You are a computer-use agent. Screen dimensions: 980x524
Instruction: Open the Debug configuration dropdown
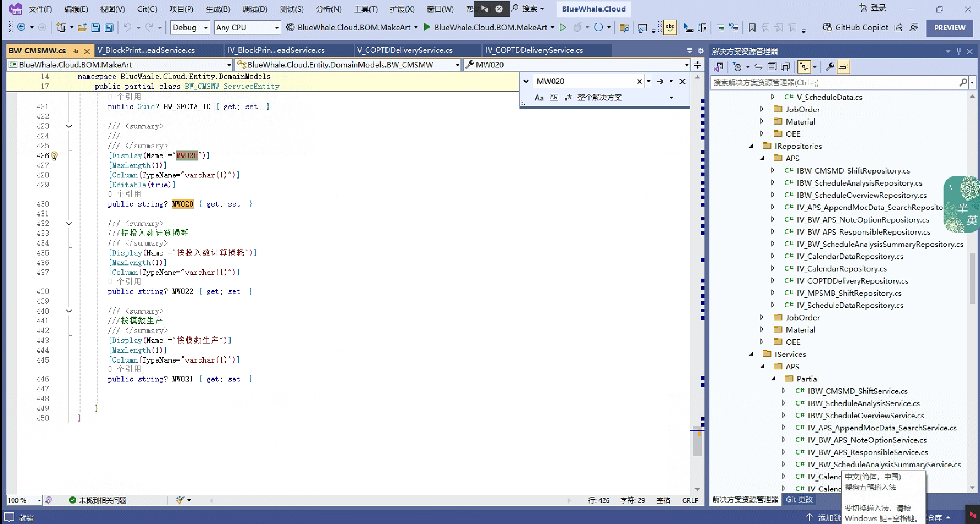190,28
